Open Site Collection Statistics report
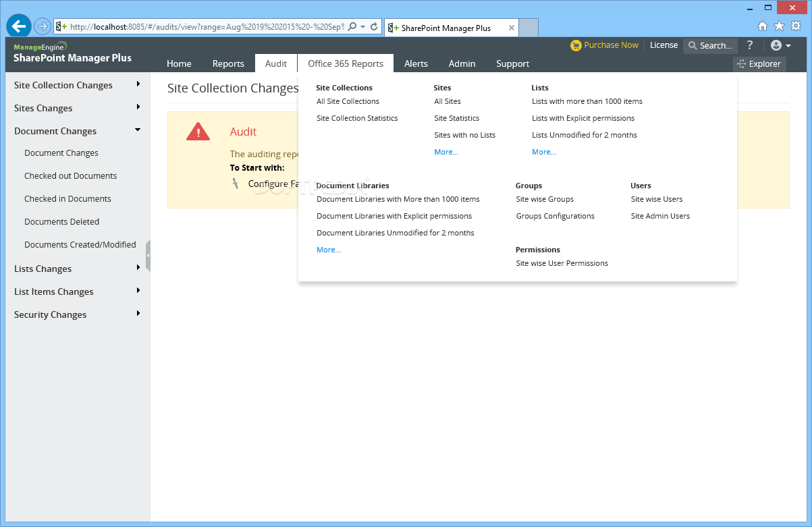 tap(357, 118)
